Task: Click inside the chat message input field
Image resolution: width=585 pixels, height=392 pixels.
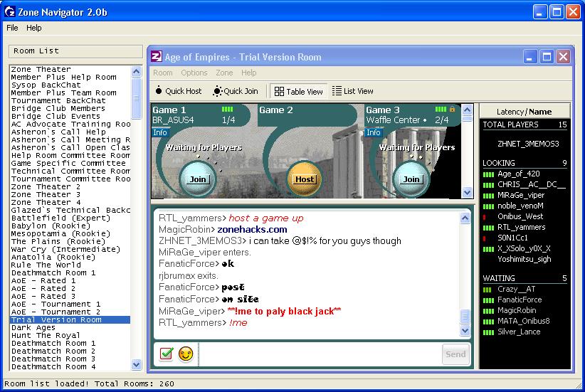Action: [x=320, y=354]
